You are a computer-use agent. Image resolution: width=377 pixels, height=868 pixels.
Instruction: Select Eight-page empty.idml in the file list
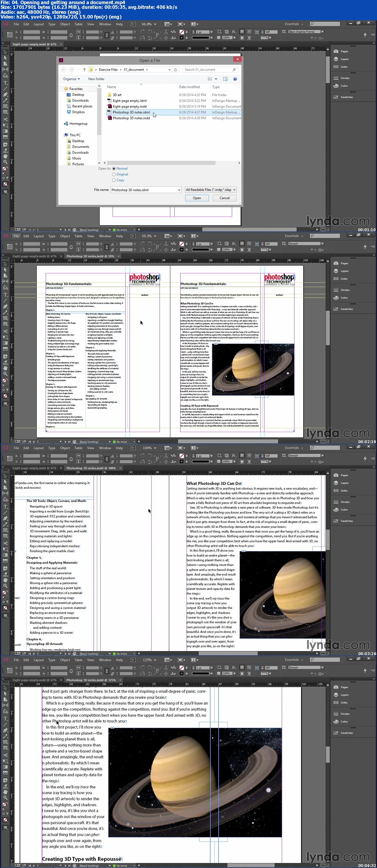click(x=129, y=101)
